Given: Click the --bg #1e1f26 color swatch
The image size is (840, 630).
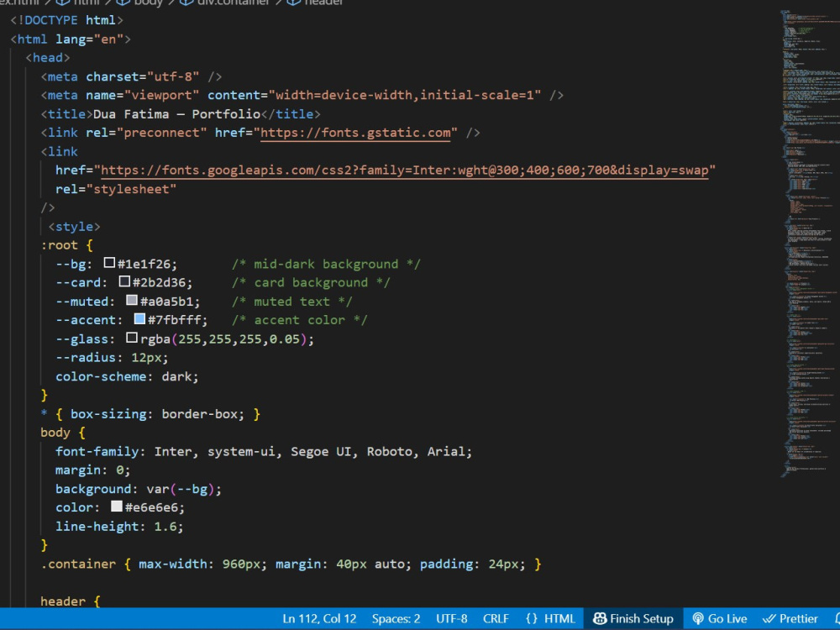Looking at the screenshot, I should [x=110, y=263].
